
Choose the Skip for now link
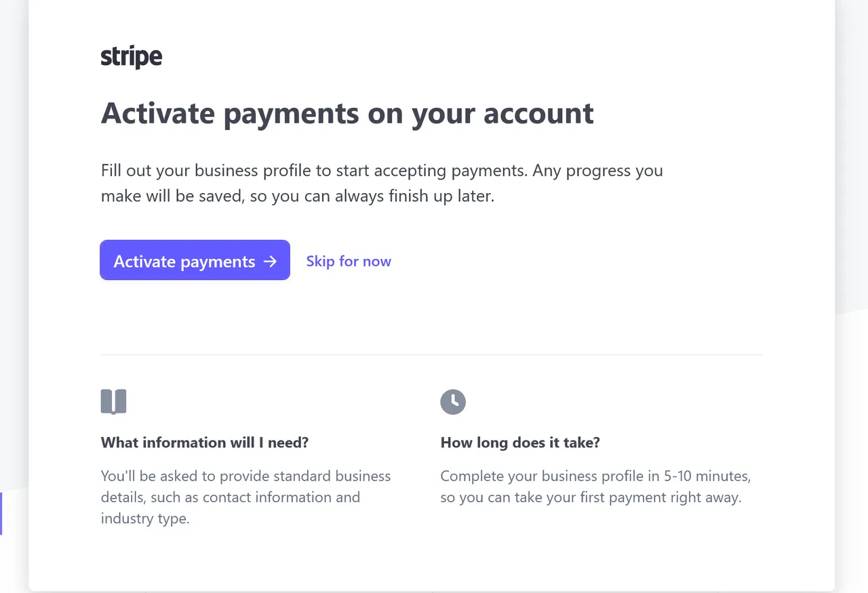pos(349,261)
